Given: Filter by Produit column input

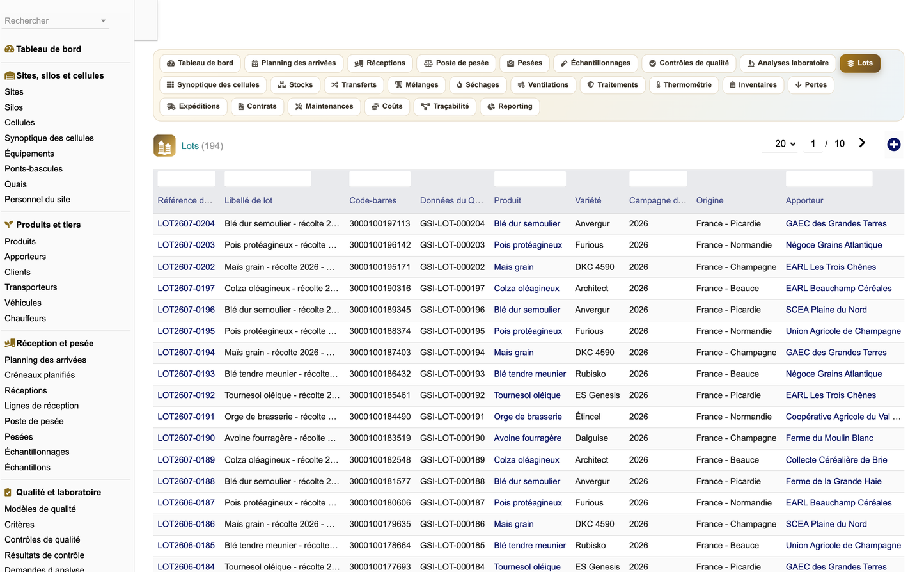Looking at the screenshot, I should click(x=529, y=179).
